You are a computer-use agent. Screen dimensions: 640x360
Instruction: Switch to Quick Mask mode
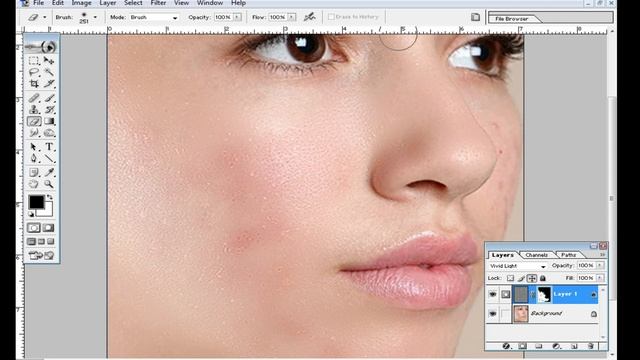[x=49, y=228]
